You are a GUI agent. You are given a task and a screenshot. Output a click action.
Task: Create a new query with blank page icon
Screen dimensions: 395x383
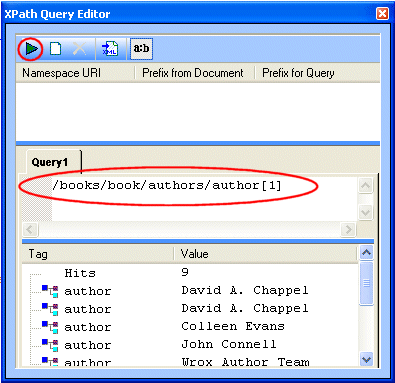pyautogui.click(x=55, y=49)
